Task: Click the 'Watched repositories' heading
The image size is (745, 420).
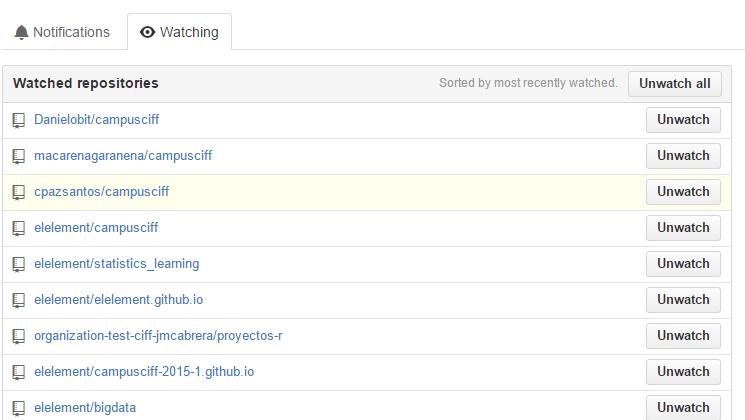Action: click(x=86, y=83)
